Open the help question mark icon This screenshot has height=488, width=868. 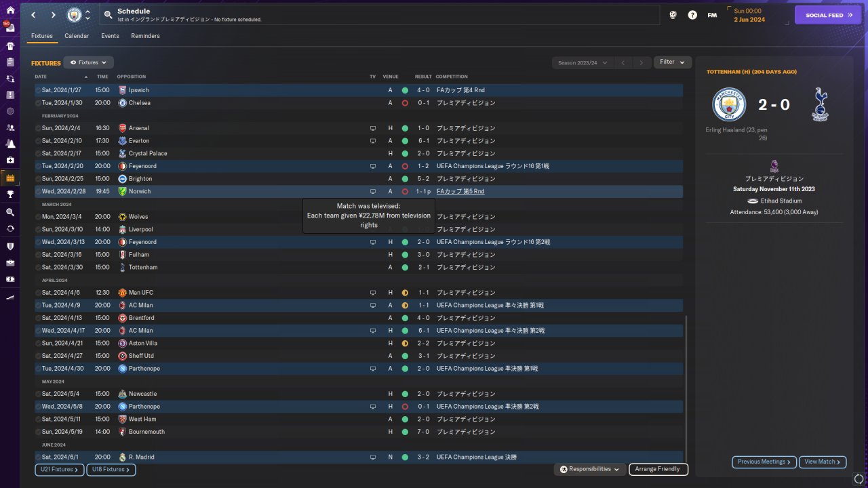click(692, 15)
